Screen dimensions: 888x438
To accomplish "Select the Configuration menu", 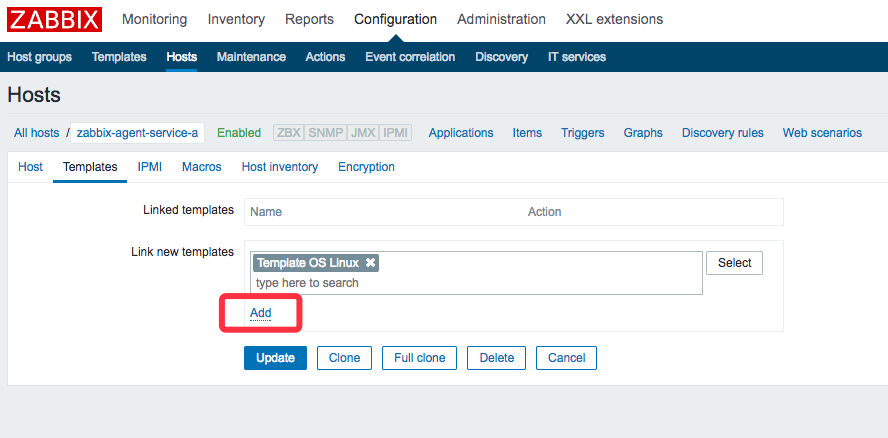I will point(395,19).
